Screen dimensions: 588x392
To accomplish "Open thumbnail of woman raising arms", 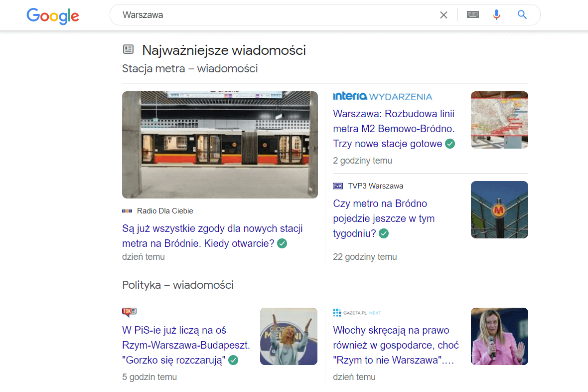I will tap(289, 337).
